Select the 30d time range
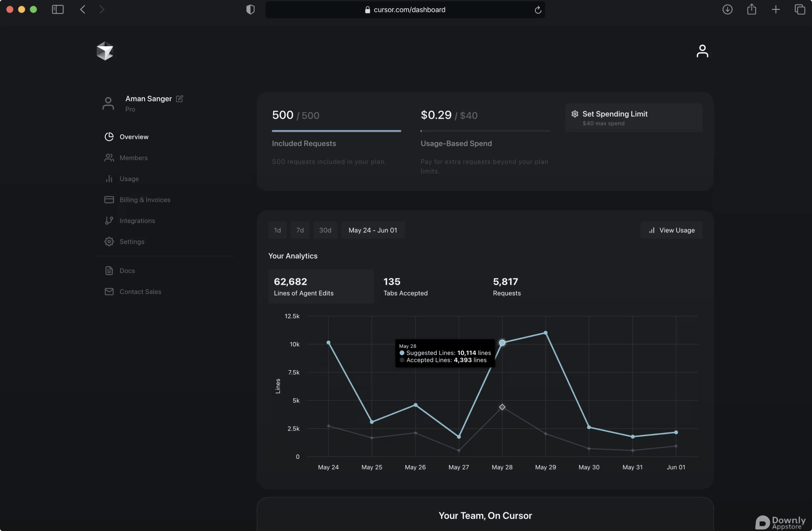812x531 pixels. [325, 230]
